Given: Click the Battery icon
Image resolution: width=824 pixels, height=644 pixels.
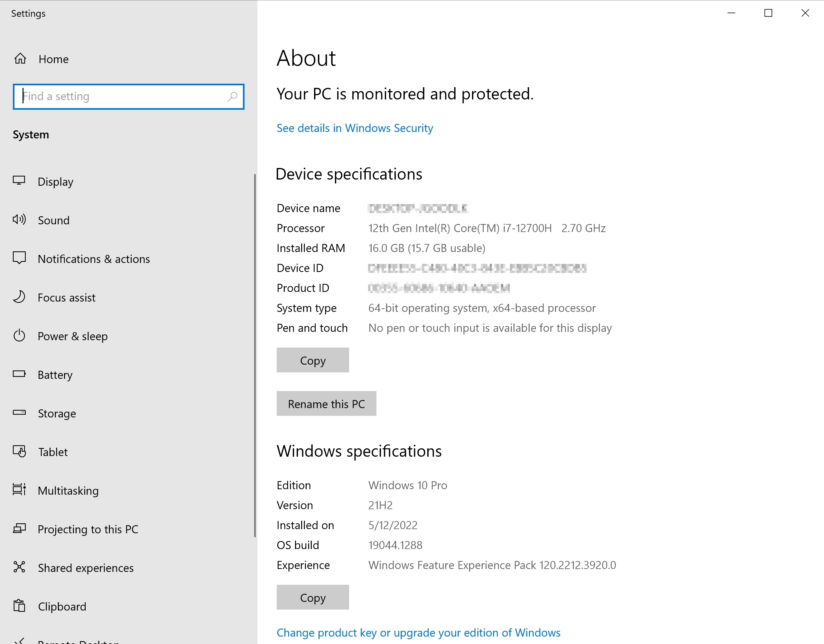Looking at the screenshot, I should pyautogui.click(x=19, y=374).
